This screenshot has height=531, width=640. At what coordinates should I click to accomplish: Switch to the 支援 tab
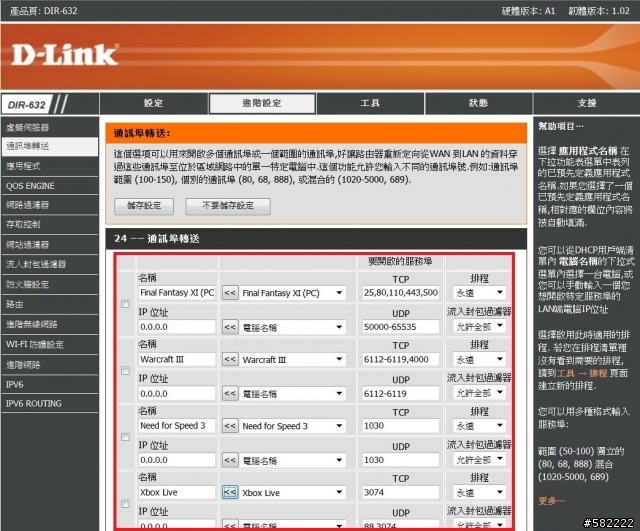click(x=587, y=103)
